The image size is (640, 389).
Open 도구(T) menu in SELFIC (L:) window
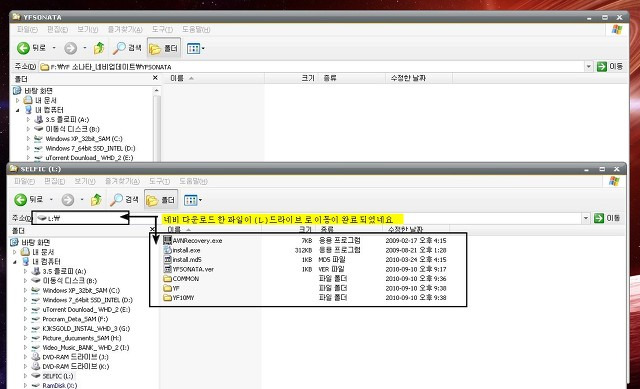click(159, 181)
